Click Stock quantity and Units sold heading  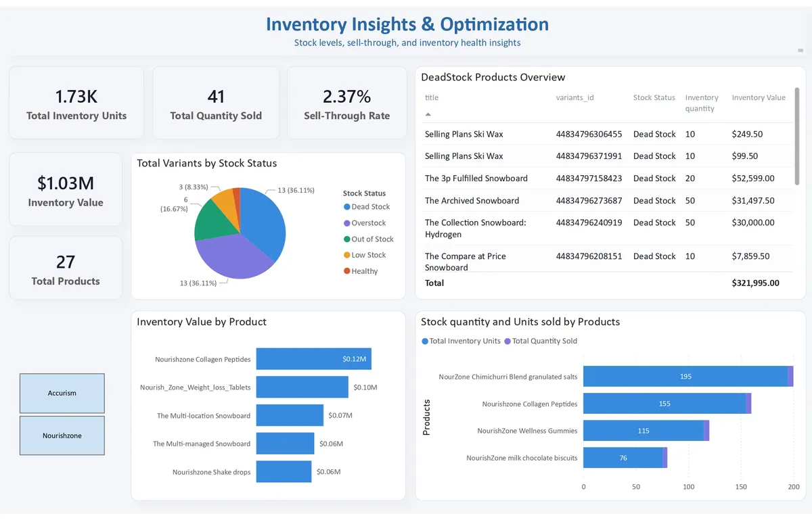tap(520, 322)
